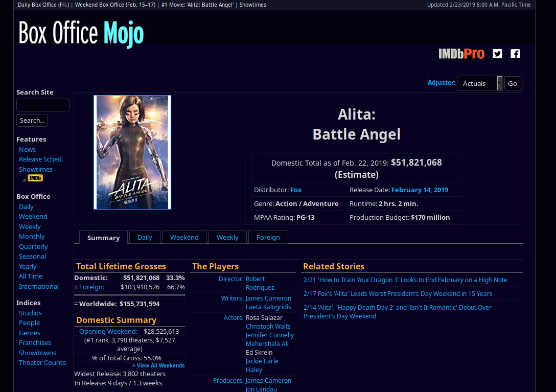
Task: Open the Twitter icon link
Action: tap(497, 54)
